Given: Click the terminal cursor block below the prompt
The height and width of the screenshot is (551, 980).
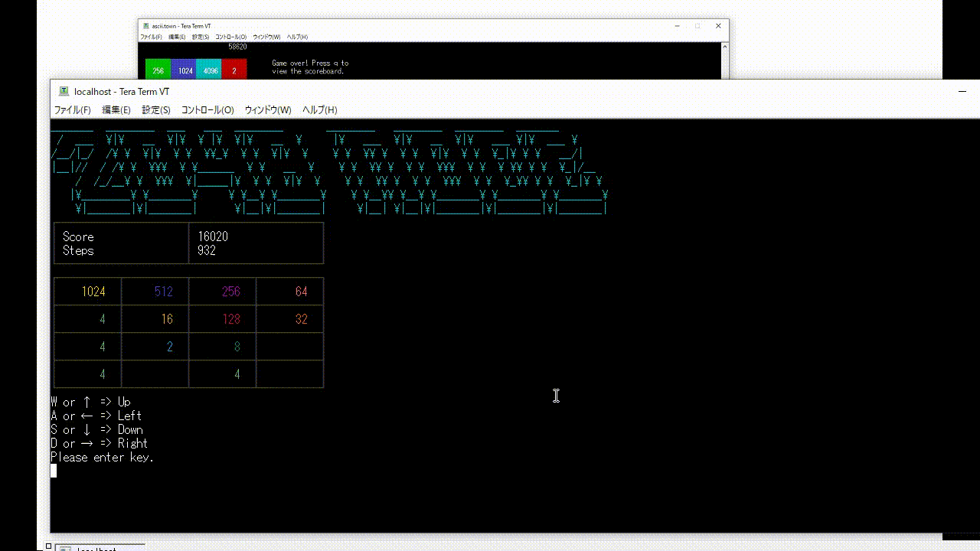Looking at the screenshot, I should pos(54,471).
